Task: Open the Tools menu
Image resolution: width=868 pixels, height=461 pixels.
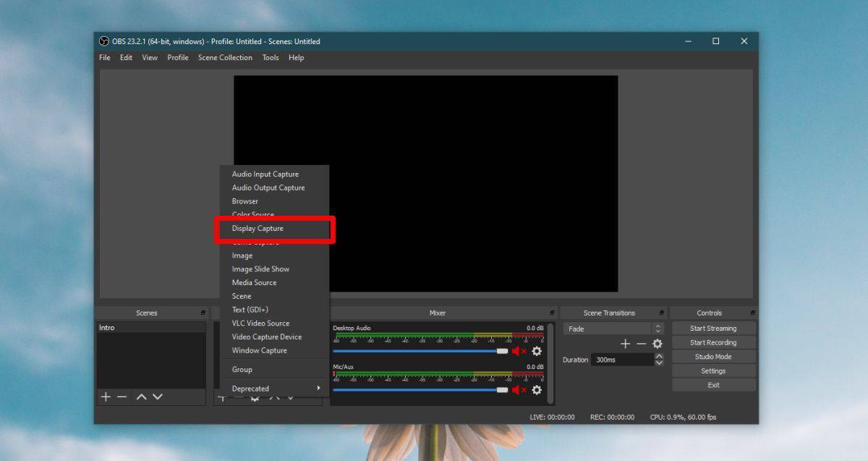Action: (x=270, y=57)
